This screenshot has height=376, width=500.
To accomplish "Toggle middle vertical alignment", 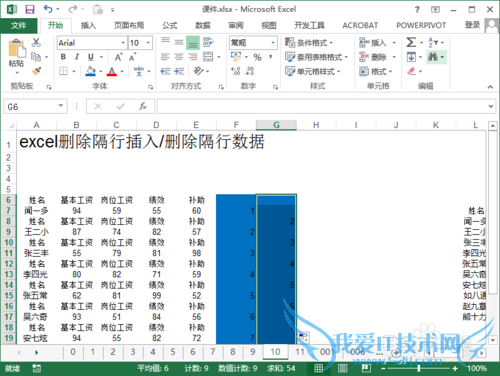I will pos(179,42).
